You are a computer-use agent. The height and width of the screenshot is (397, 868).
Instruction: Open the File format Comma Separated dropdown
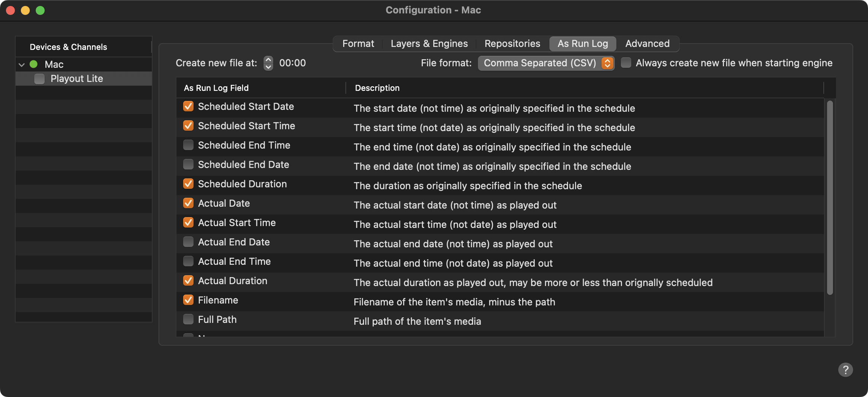click(x=546, y=63)
